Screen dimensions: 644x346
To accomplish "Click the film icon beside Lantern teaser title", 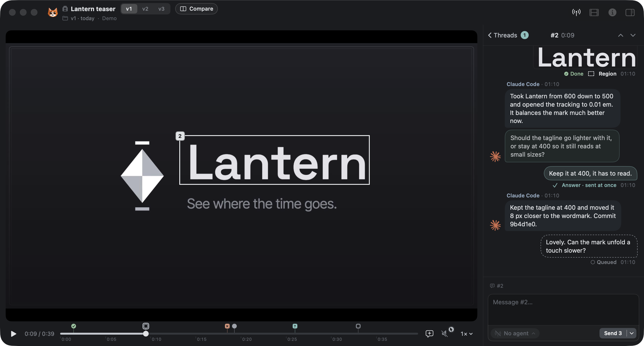I will pyautogui.click(x=65, y=9).
